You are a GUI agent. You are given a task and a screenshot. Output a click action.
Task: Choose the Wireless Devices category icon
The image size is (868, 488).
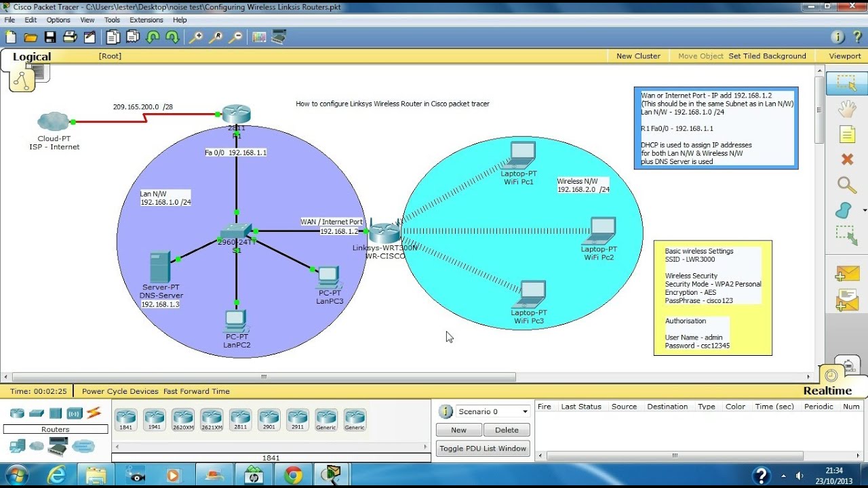(x=75, y=413)
